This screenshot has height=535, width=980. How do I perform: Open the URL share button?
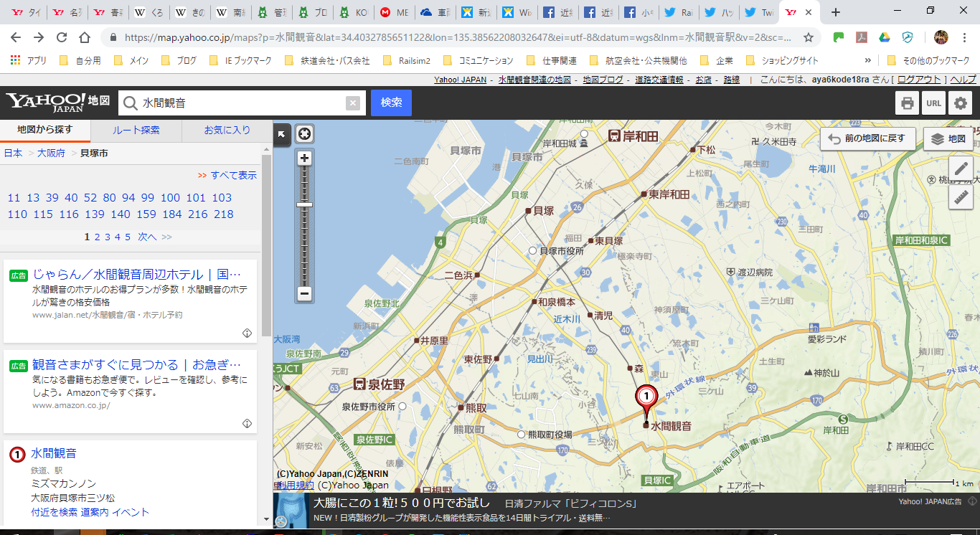point(933,103)
